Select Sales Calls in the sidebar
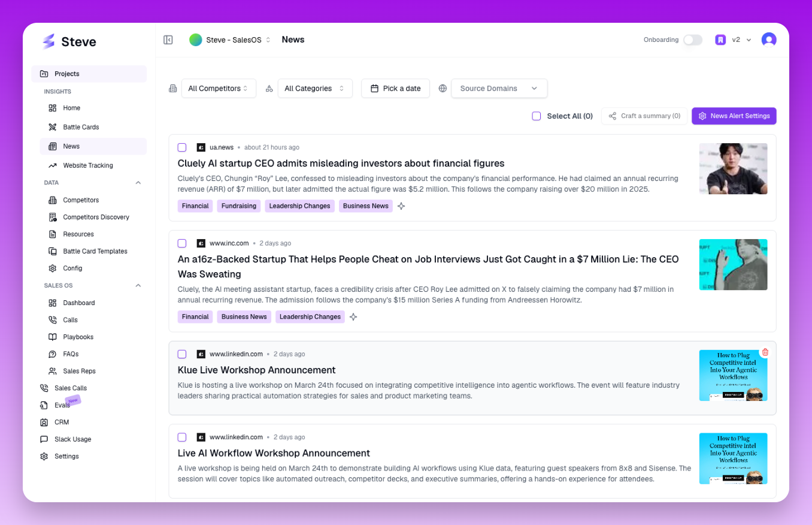 (70, 388)
